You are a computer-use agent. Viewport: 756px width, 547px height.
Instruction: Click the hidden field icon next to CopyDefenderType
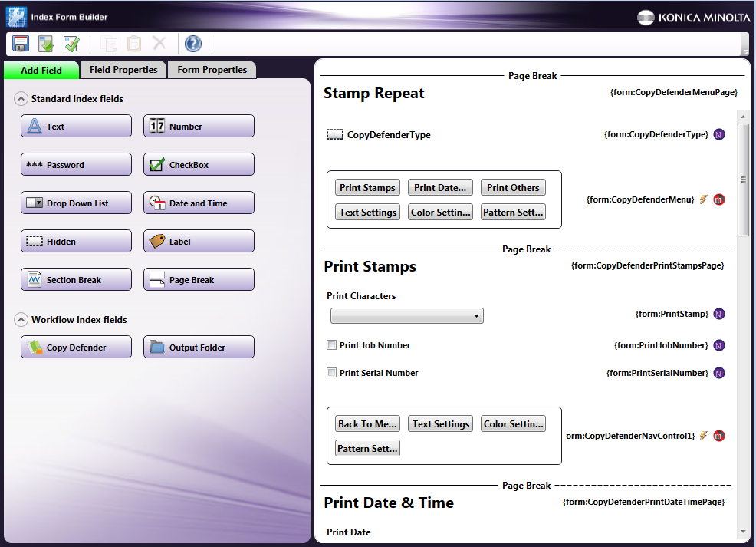(x=334, y=134)
